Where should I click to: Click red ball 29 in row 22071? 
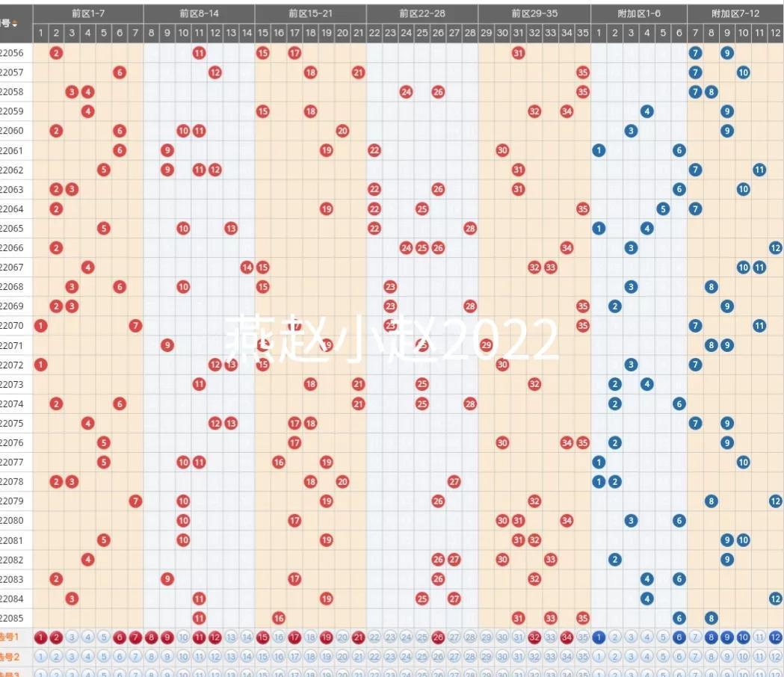coord(486,345)
